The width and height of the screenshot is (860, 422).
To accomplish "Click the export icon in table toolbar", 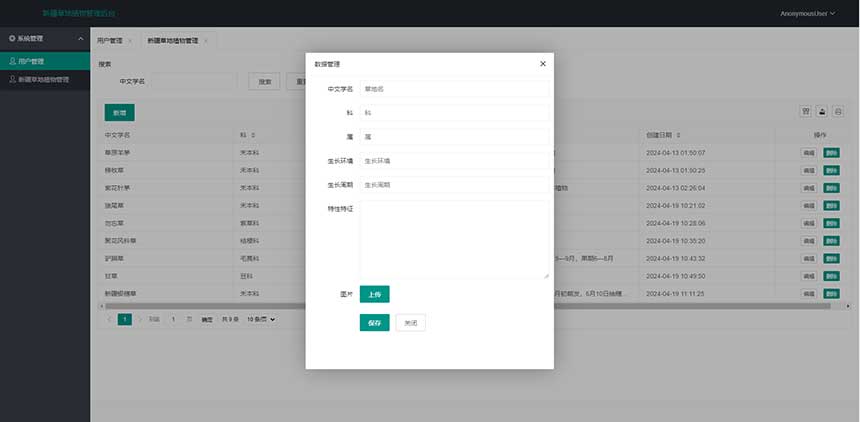I will [822, 112].
